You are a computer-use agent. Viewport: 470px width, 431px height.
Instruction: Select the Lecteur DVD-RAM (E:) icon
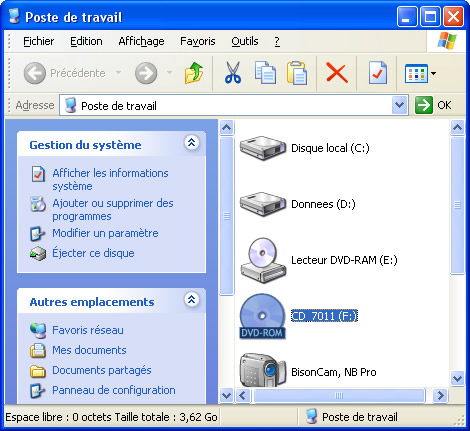coord(263,260)
